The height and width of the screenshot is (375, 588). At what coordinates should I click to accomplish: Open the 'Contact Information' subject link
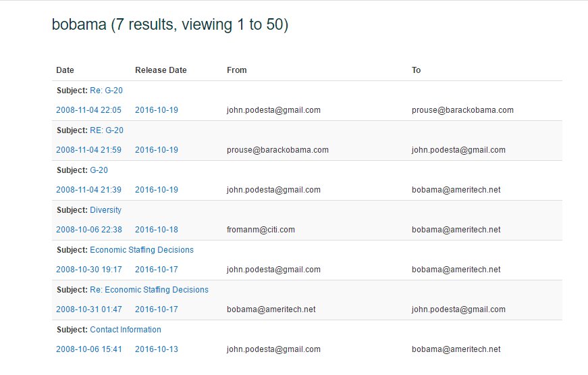(126, 330)
